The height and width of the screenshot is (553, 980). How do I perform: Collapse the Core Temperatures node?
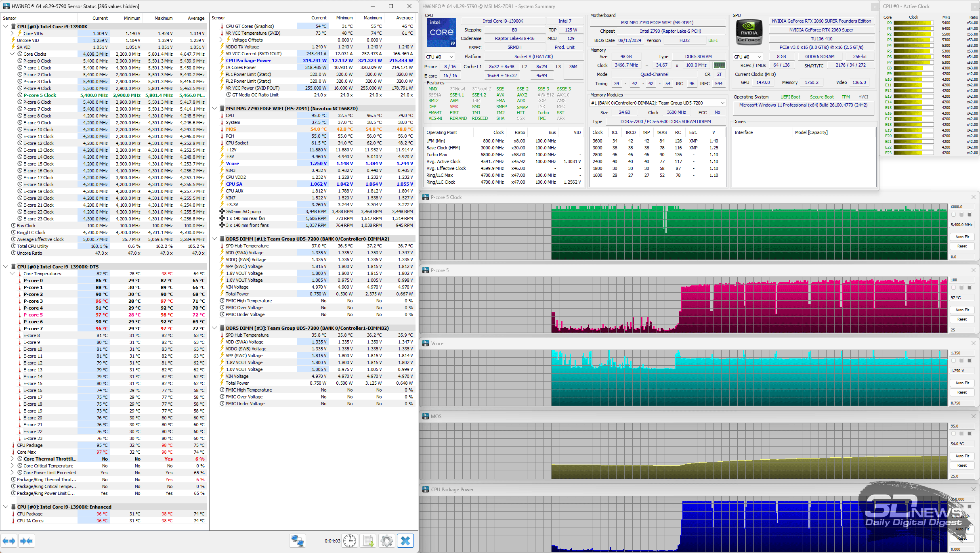12,274
